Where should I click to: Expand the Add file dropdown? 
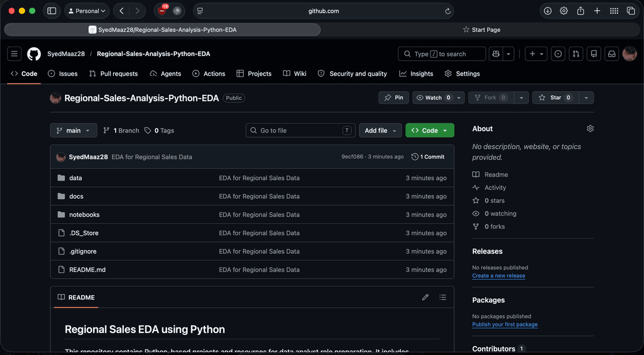point(380,130)
